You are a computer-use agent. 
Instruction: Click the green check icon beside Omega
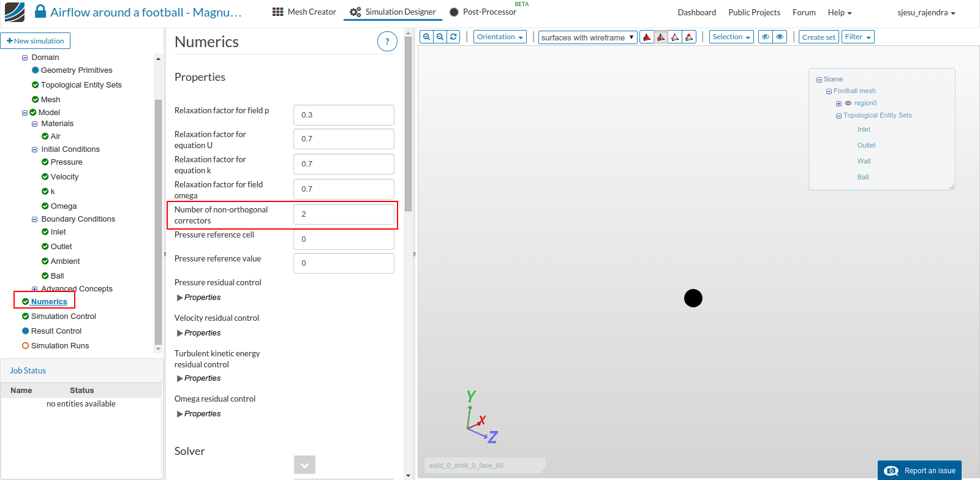(x=45, y=206)
